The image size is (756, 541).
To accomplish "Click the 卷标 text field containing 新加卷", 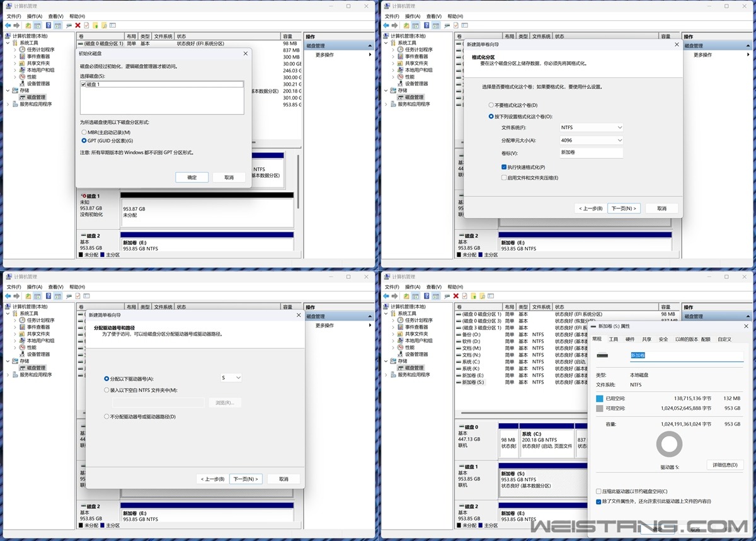I will point(591,153).
